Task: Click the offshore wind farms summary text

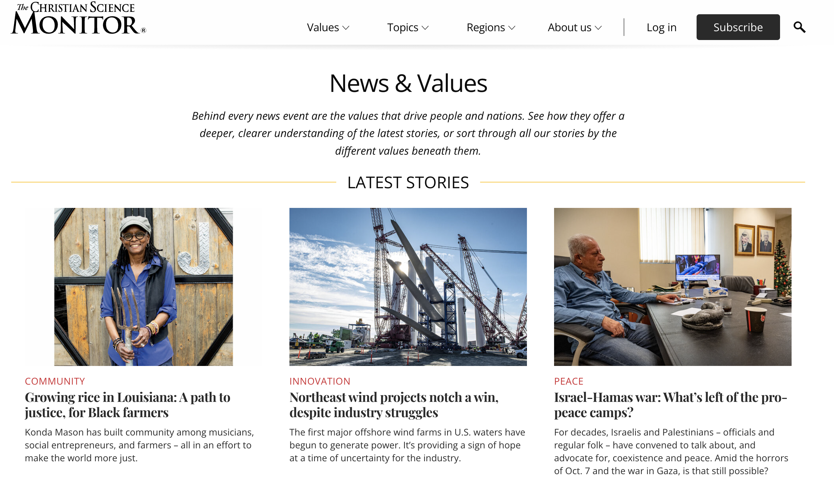Action: (x=407, y=445)
